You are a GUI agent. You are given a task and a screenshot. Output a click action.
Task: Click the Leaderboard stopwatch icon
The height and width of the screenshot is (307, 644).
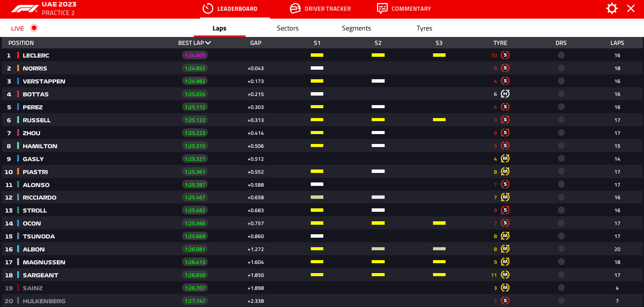pos(208,8)
